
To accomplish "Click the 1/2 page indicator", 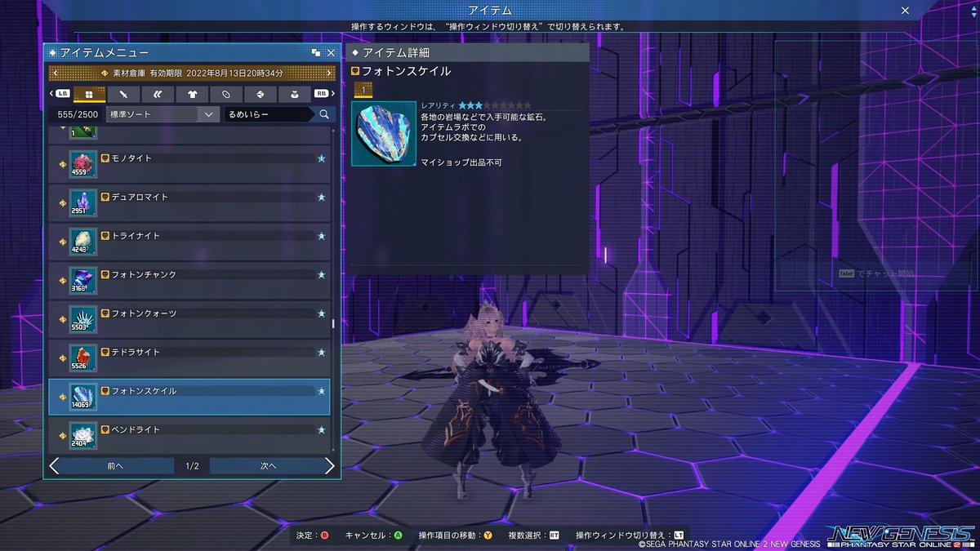I will coord(192,466).
